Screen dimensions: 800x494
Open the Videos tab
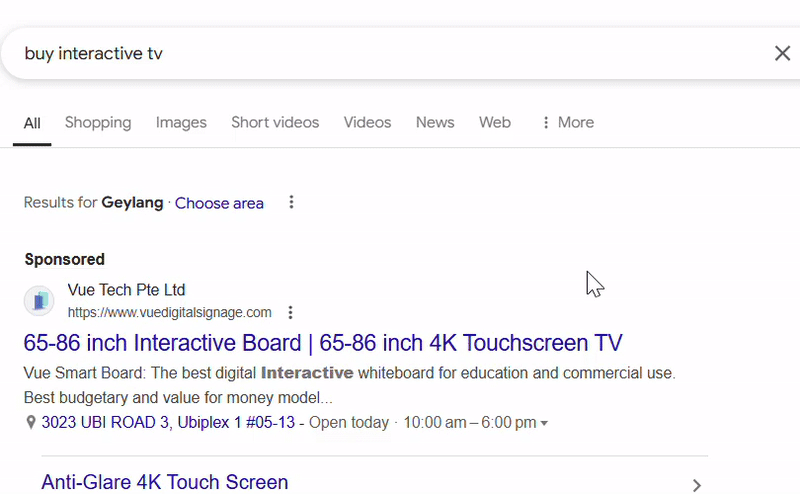pos(367,122)
